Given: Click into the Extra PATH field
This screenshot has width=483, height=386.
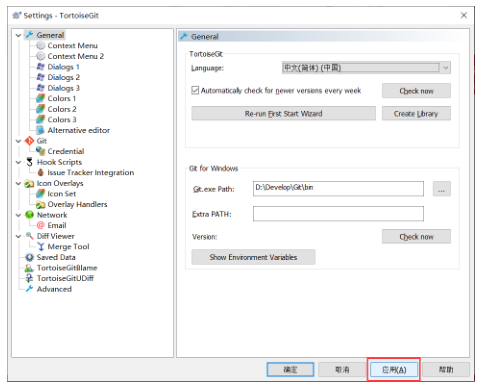Looking at the screenshot, I should [338, 214].
